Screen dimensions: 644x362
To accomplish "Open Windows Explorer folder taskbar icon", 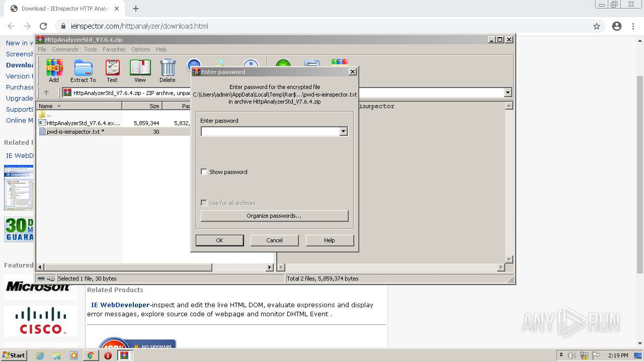I will tap(57, 355).
